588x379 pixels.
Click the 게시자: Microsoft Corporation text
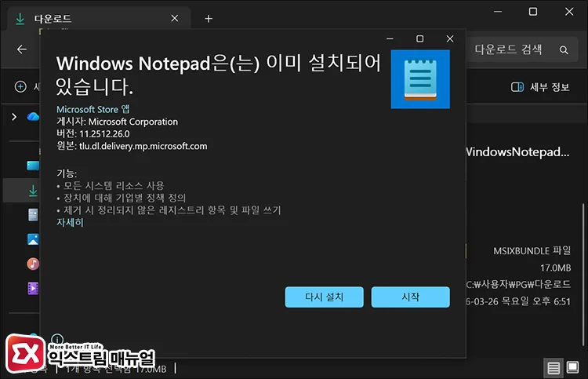click(117, 122)
